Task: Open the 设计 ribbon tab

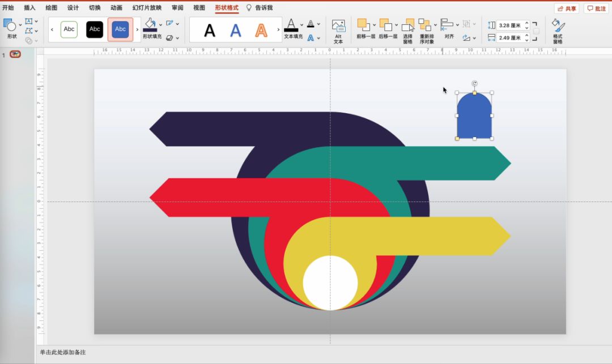Action: (x=73, y=8)
